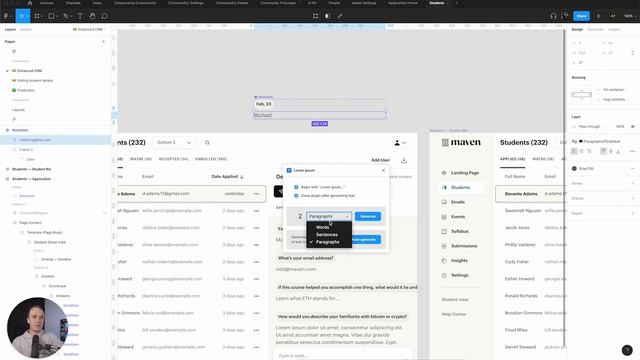Select the Hand tool
640x360 pixels.
(92, 16)
